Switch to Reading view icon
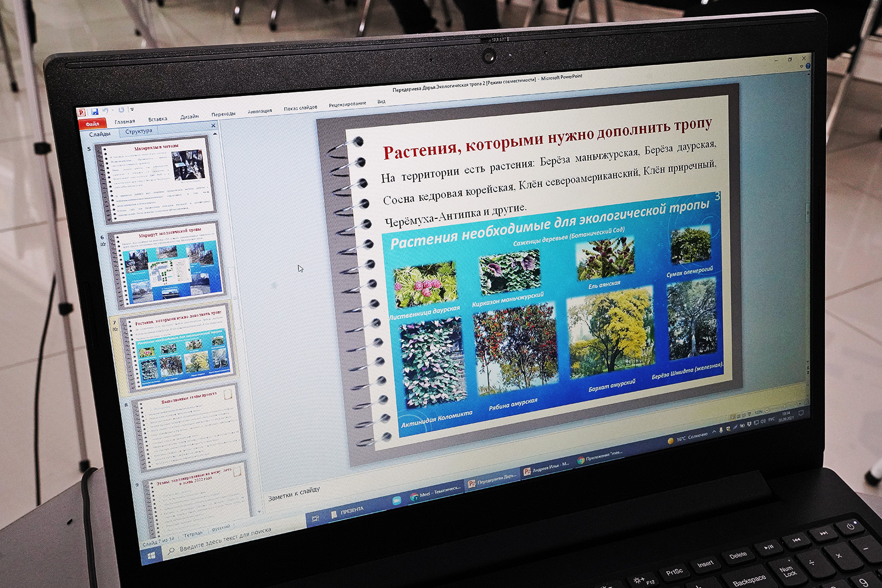Screen dimensions: 882x588 (x=744, y=415)
